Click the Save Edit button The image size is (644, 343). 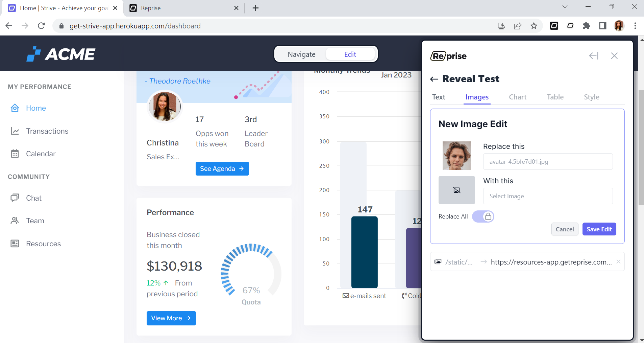[x=599, y=229]
